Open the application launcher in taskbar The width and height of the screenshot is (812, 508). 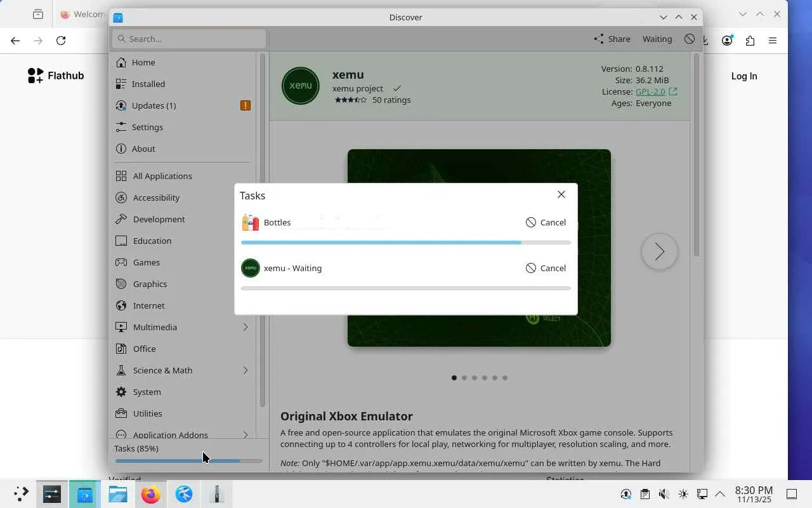click(20, 494)
